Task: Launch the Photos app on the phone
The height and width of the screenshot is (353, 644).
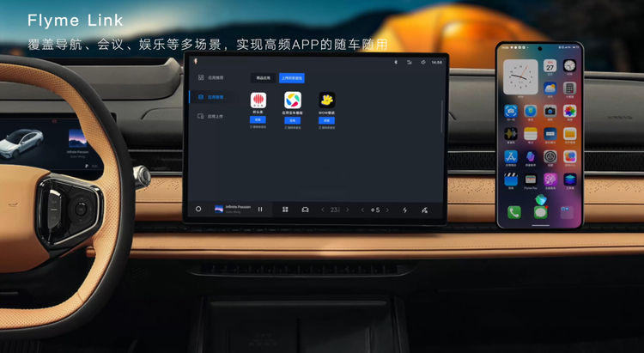Action: [569, 112]
